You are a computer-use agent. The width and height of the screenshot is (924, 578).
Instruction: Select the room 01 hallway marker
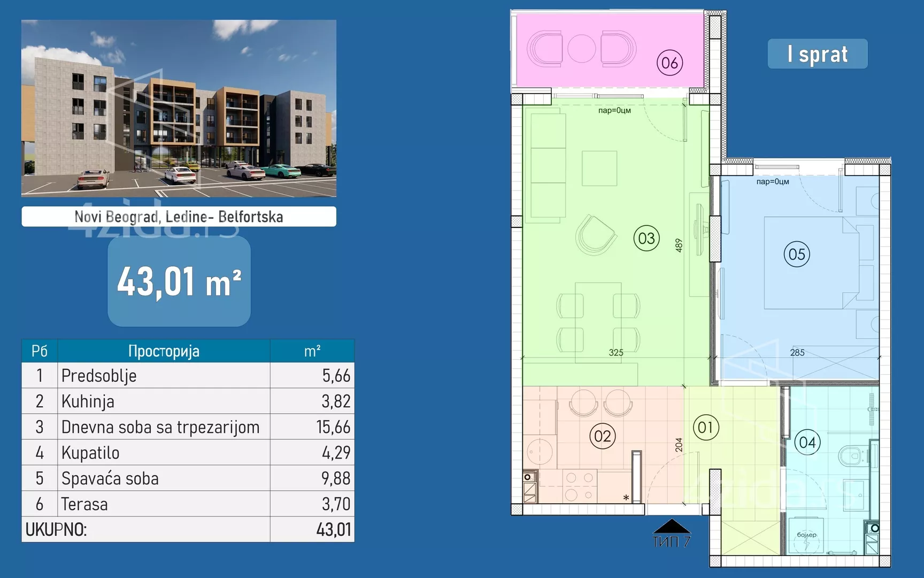[705, 428]
